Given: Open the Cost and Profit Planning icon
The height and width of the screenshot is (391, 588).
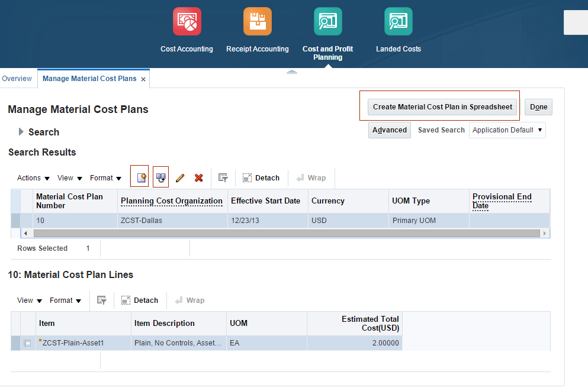Looking at the screenshot, I should tap(327, 21).
